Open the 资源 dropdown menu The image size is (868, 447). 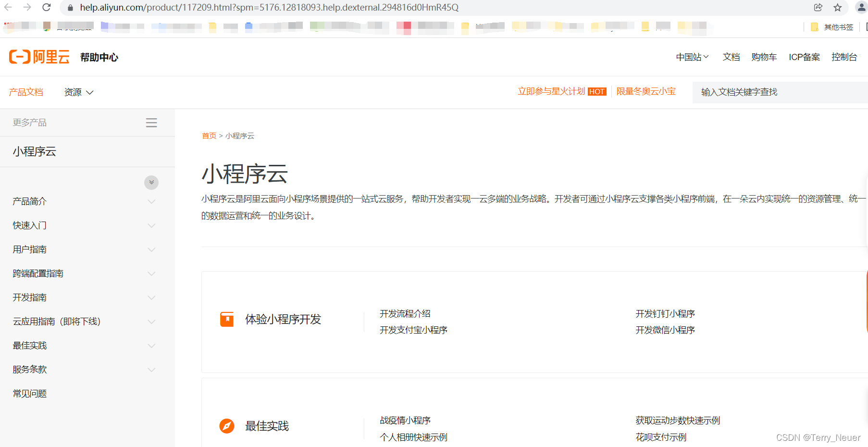click(x=78, y=92)
